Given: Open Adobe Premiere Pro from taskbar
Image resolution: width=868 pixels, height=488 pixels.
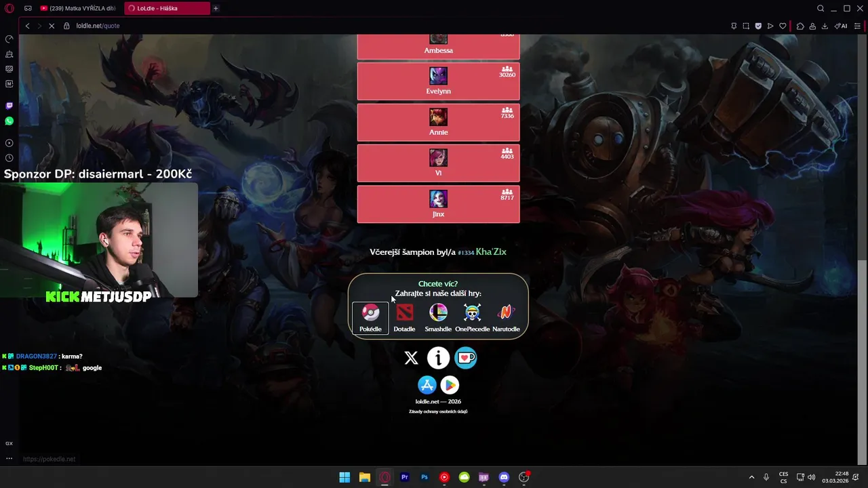Looking at the screenshot, I should tap(404, 477).
